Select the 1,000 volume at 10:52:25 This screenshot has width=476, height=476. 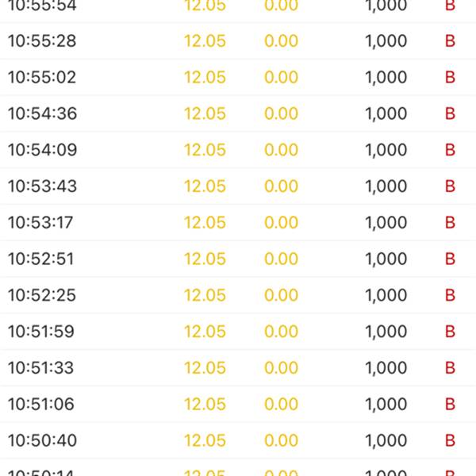pyautogui.click(x=386, y=296)
